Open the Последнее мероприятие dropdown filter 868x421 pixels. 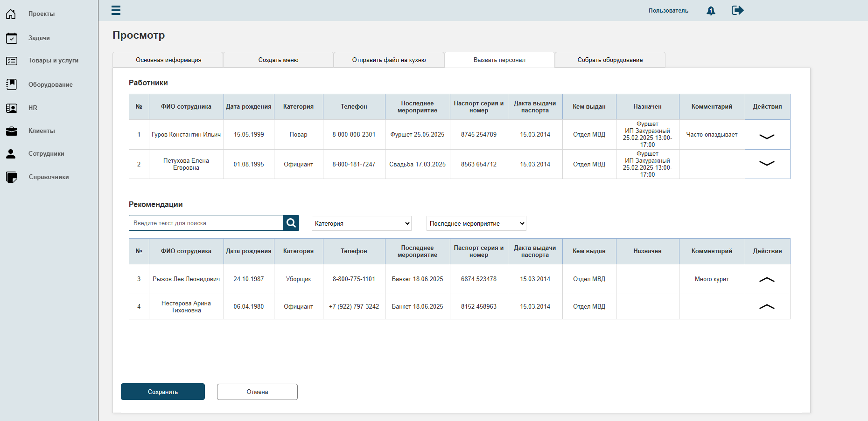[x=476, y=223]
